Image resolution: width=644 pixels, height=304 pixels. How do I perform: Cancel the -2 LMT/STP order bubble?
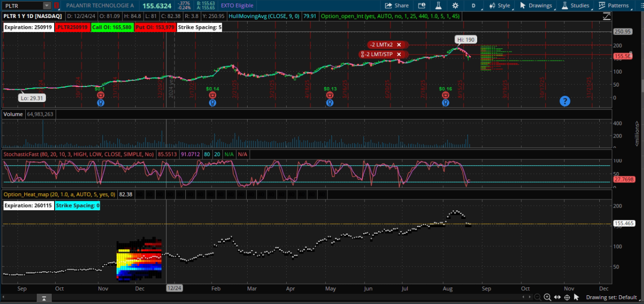(398, 54)
